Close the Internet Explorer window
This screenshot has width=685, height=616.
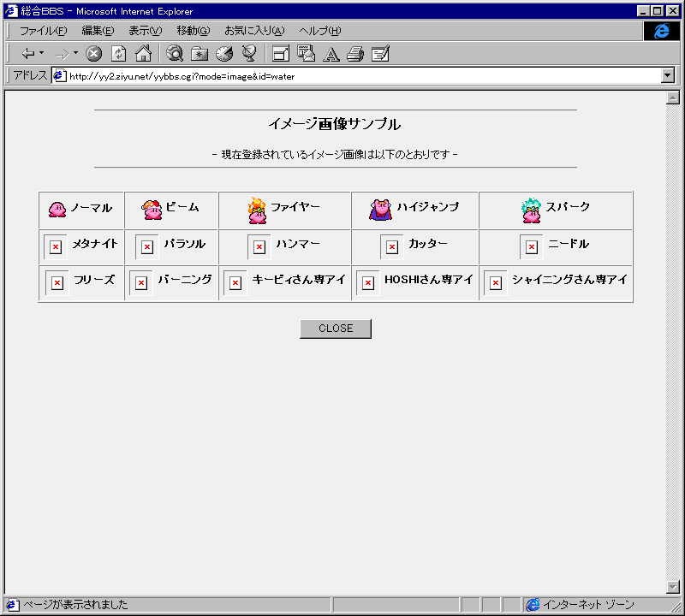click(673, 11)
